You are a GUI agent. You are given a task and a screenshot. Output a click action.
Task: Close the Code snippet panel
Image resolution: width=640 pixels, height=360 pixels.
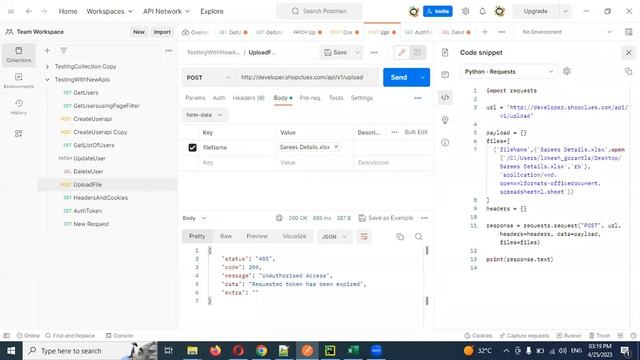(629, 52)
